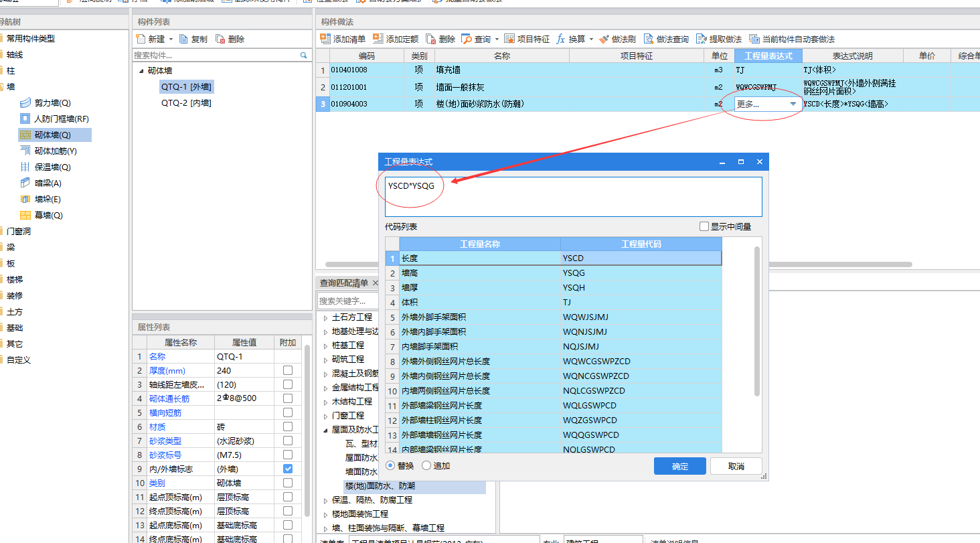
Task: Select 墙高 YSQG code row
Action: coord(554,273)
